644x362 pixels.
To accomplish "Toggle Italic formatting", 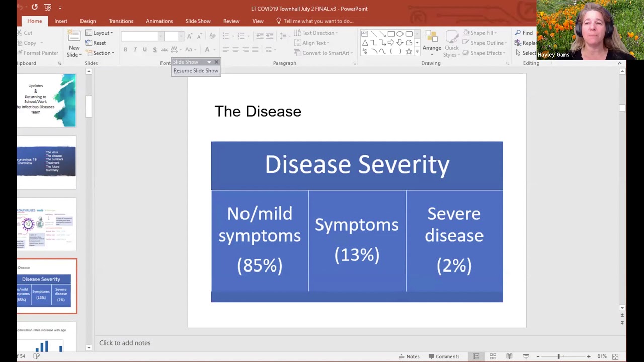I will [135, 50].
